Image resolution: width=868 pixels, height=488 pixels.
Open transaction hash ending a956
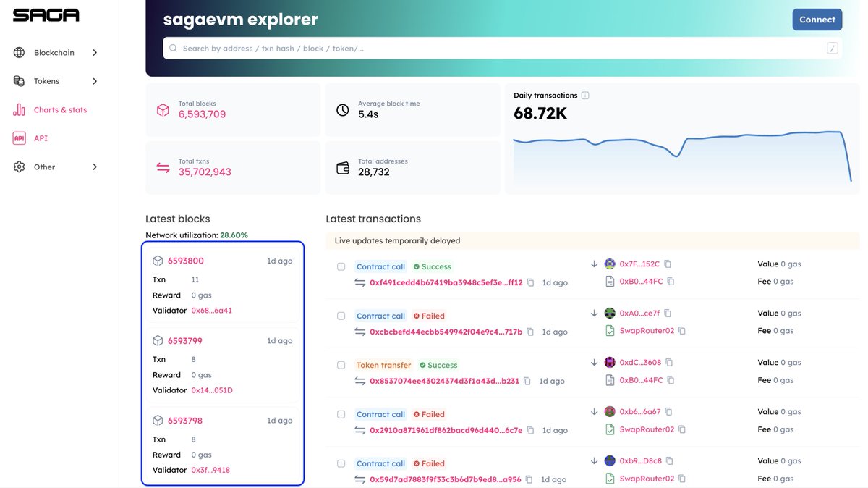point(446,479)
